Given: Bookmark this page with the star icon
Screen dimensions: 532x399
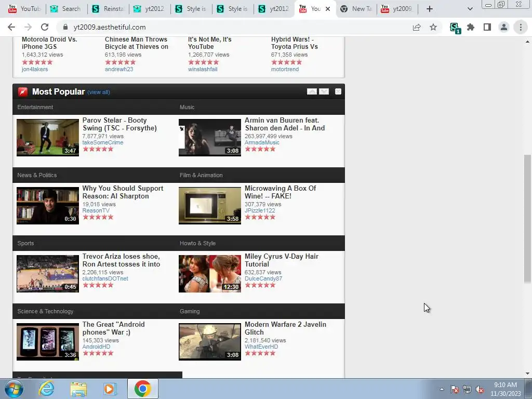Looking at the screenshot, I should [433, 27].
